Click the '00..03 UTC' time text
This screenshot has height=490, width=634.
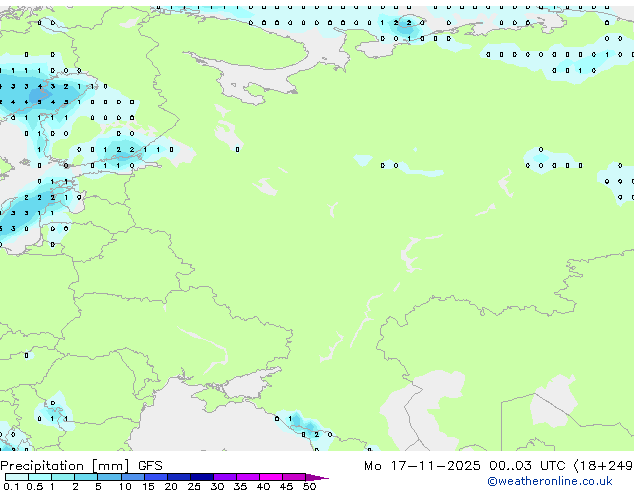527,466
